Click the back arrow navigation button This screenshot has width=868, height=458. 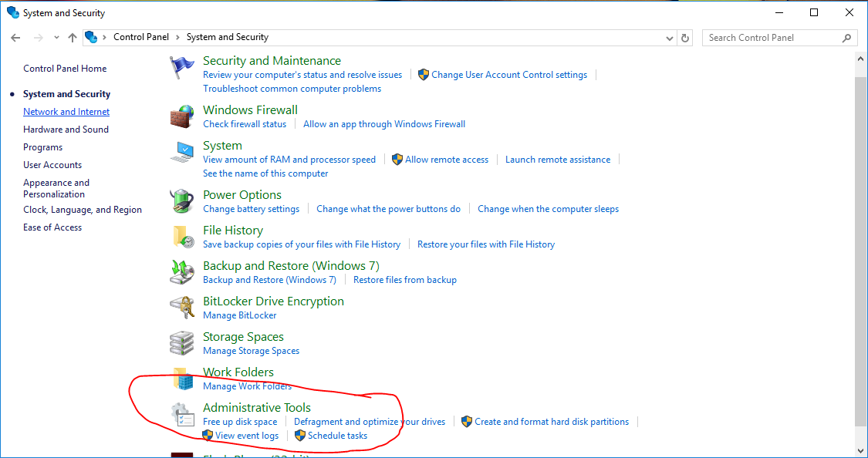15,38
